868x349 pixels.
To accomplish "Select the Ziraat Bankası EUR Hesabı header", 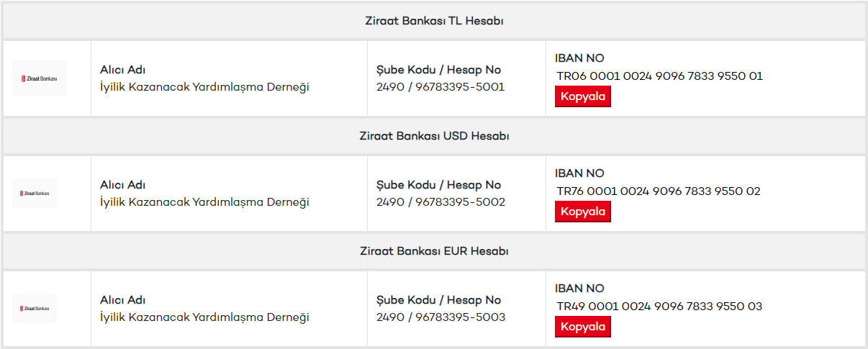I will 434,251.
